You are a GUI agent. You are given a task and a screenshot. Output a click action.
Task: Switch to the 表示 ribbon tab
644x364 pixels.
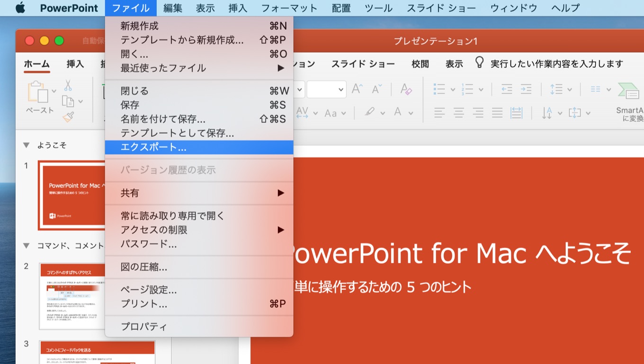(x=454, y=64)
